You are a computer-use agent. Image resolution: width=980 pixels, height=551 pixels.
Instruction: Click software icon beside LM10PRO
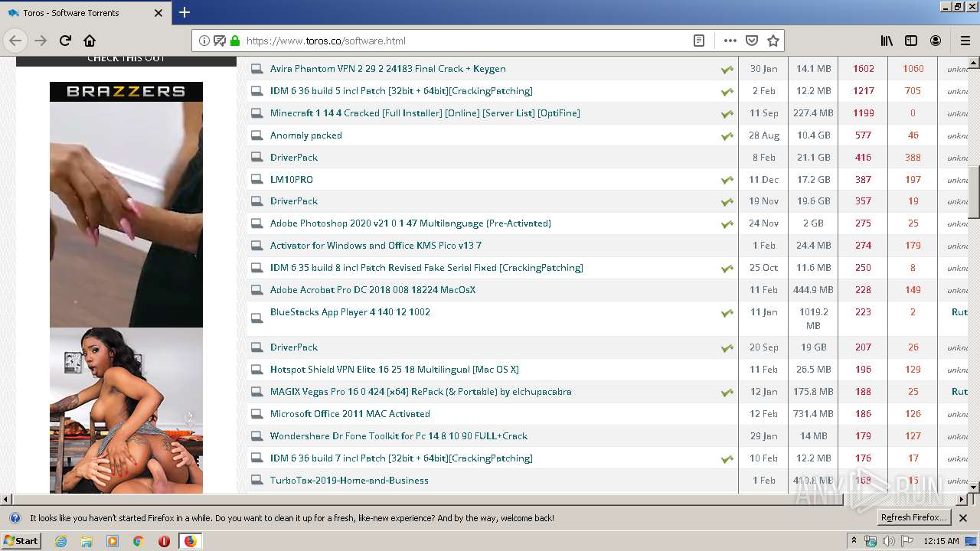(256, 180)
